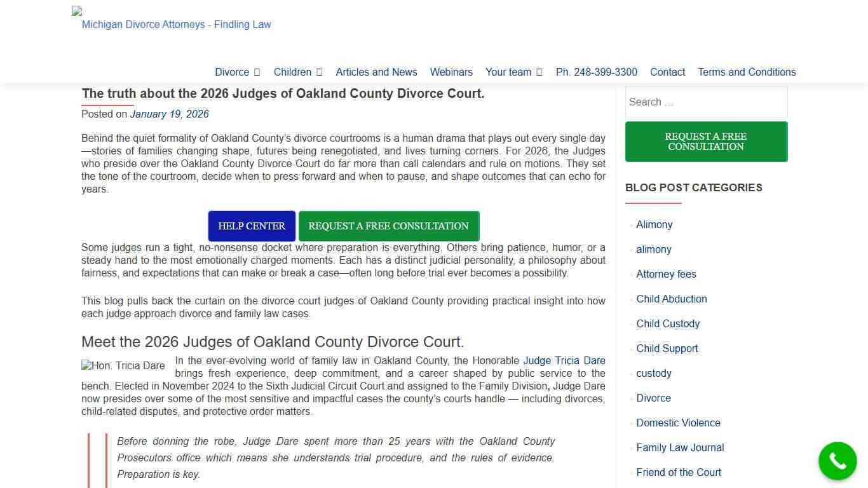Image resolution: width=868 pixels, height=488 pixels.
Task: Click the floating green phone call icon
Action: (837, 461)
